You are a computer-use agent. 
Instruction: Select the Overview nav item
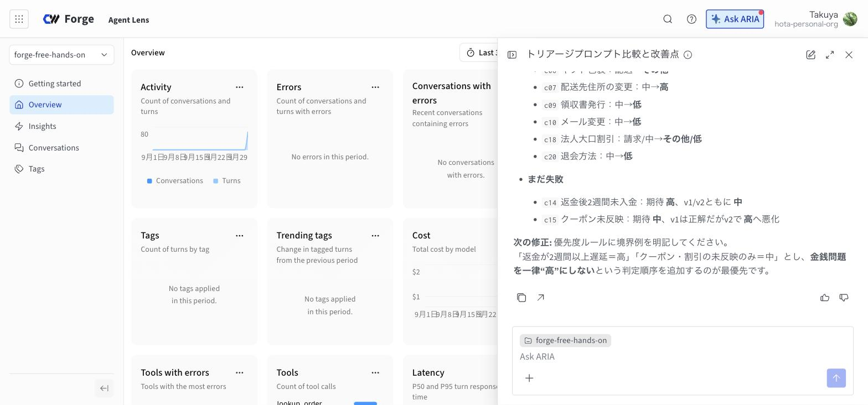[x=61, y=105]
